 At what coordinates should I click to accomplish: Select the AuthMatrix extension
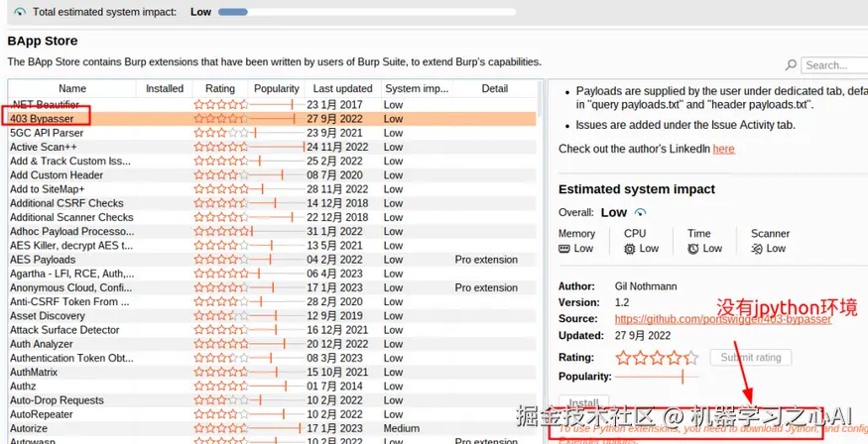[272, 372]
